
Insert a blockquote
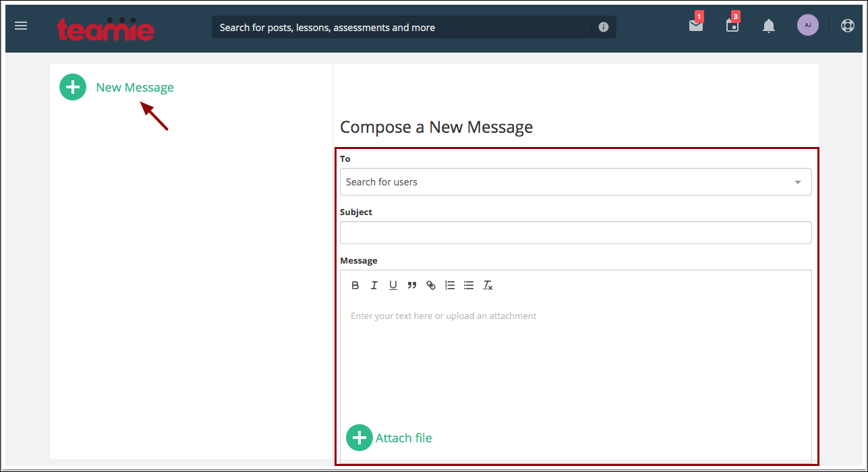coord(412,285)
